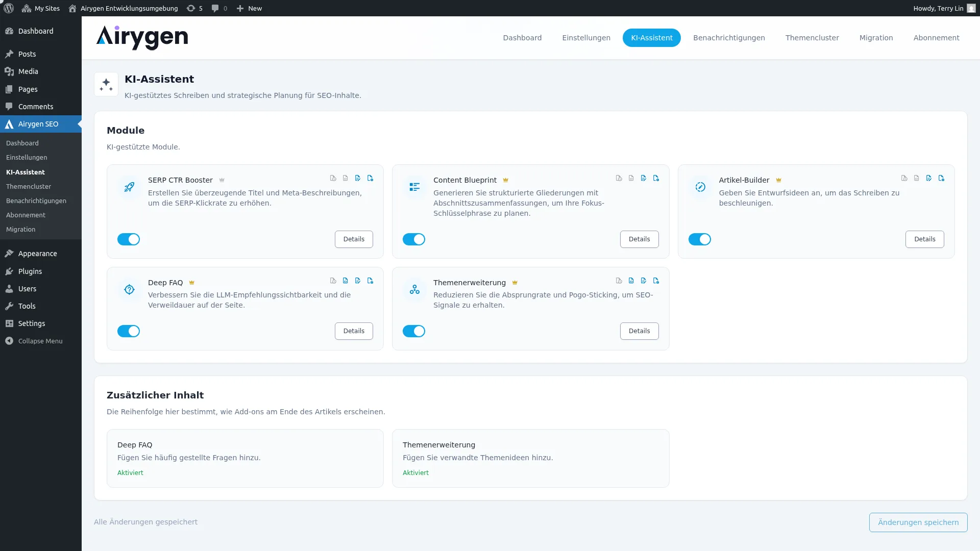Click the file-clock icon on Content Blueprint card
The height and width of the screenshot is (551, 980).
click(619, 178)
